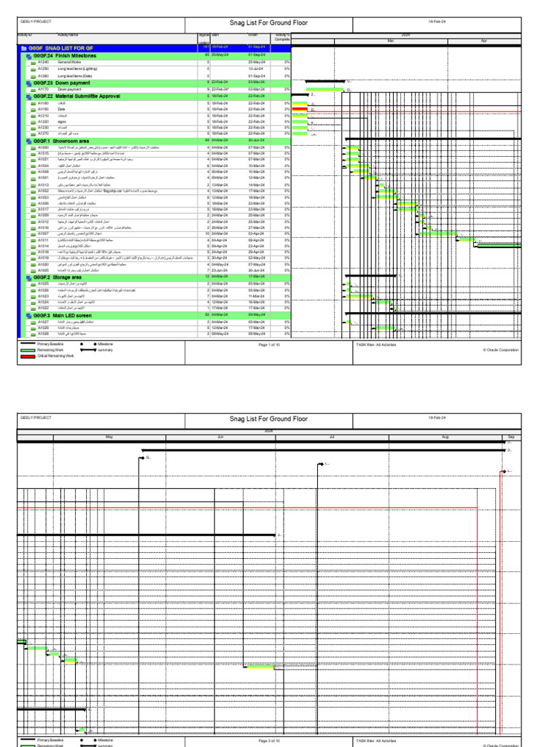Click the red critical Gantt bar of the Data activity
Image resolution: width=560 pixels, height=747 pixels.
tap(300, 109)
